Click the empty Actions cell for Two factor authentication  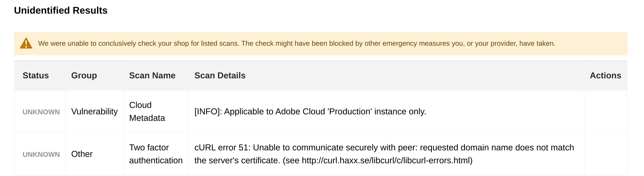point(605,154)
